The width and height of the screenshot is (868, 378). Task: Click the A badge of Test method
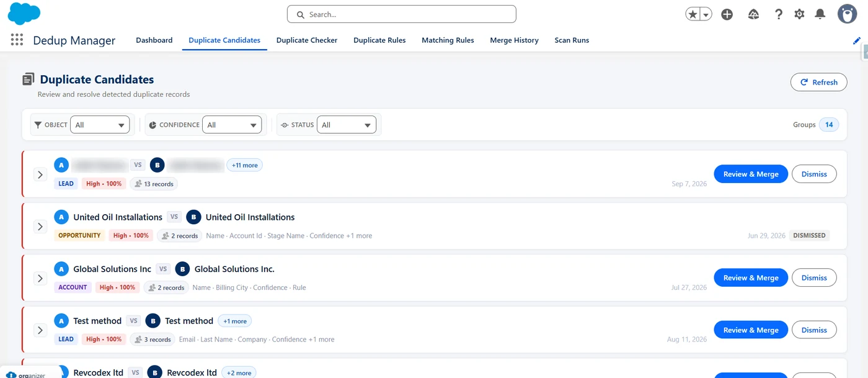click(61, 321)
